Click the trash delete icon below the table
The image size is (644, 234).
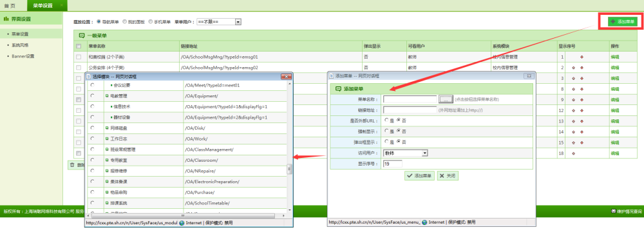[x=72, y=164]
